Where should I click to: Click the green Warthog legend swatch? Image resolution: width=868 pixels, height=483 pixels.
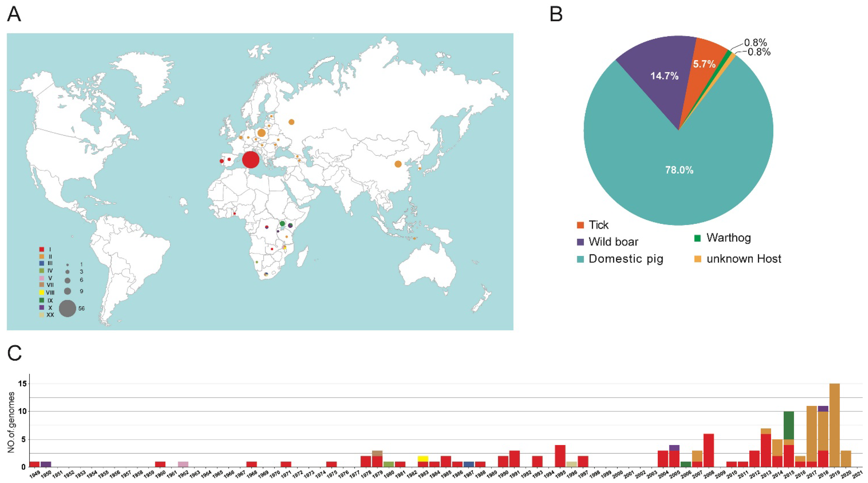pyautogui.click(x=698, y=238)
